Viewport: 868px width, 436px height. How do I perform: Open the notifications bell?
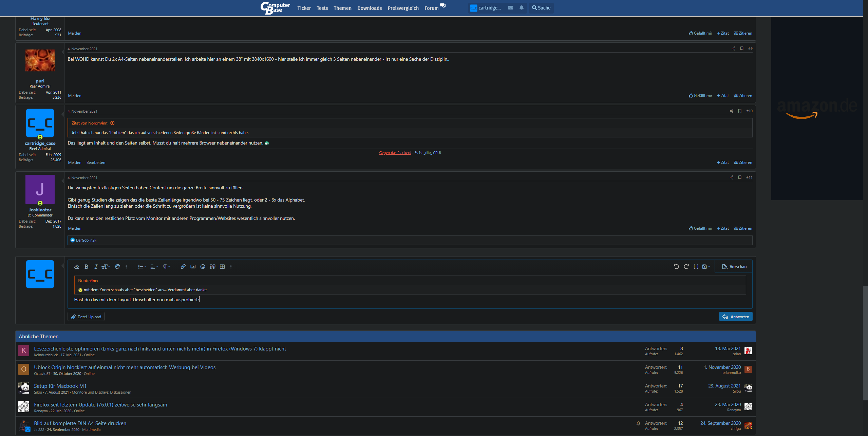click(521, 8)
